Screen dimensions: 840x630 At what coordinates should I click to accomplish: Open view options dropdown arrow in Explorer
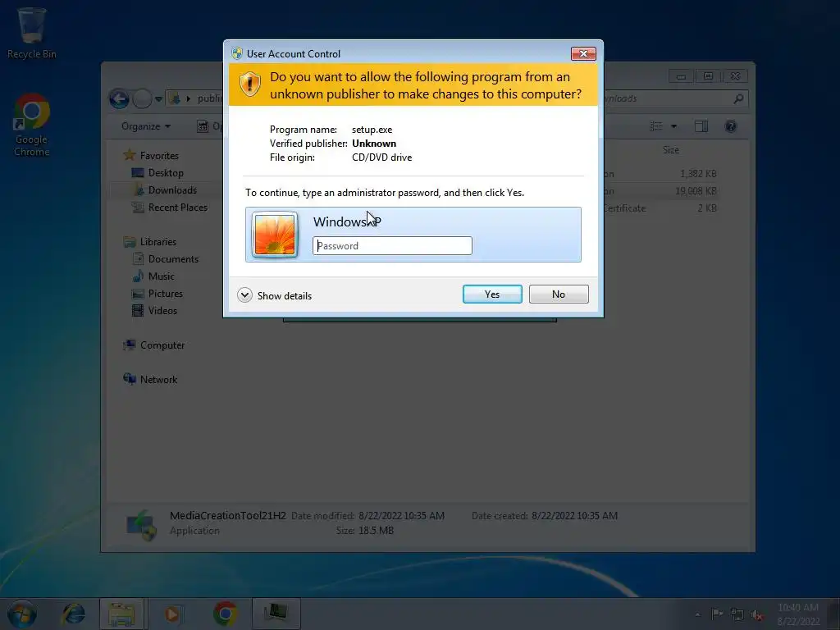pos(674,126)
